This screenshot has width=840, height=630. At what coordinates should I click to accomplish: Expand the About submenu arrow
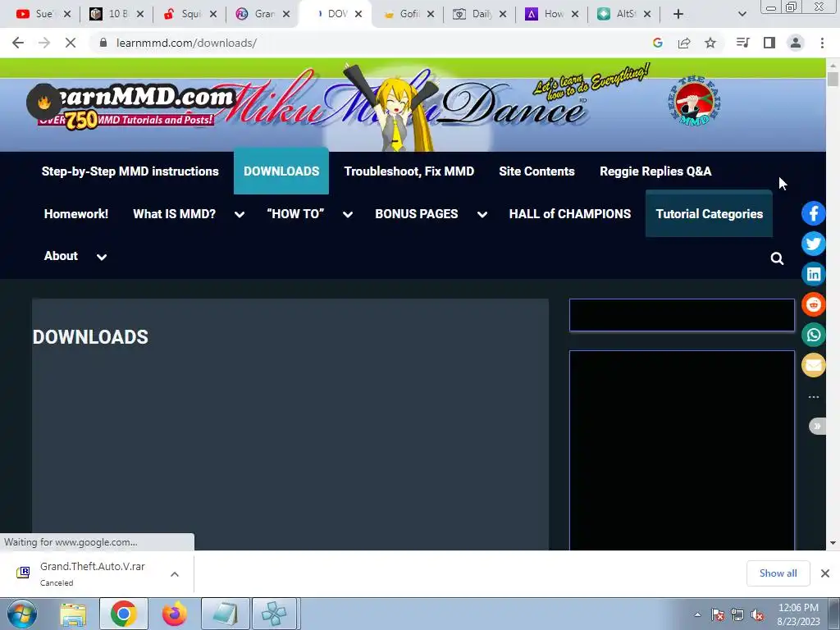(101, 257)
